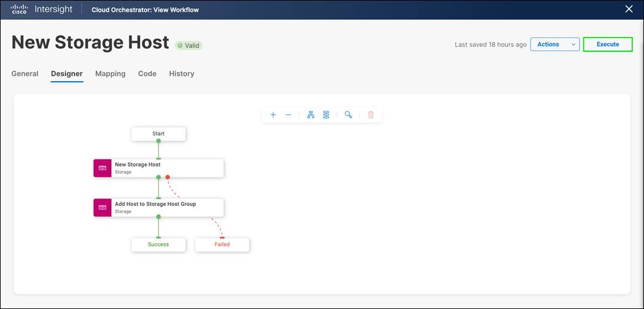
Task: Click Cloud Orchestrator: View Workflow header text
Action: (x=145, y=9)
